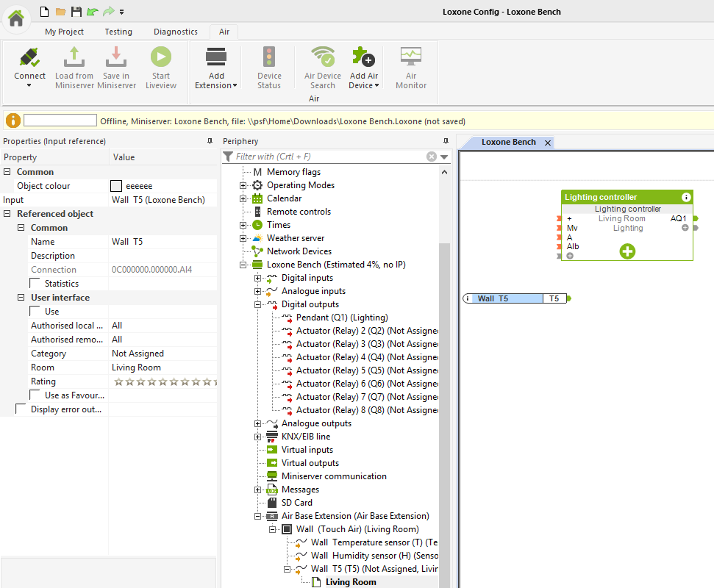Screen dimensions: 714x588
Task: Open the My Project ribbon tab
Action: click(64, 32)
